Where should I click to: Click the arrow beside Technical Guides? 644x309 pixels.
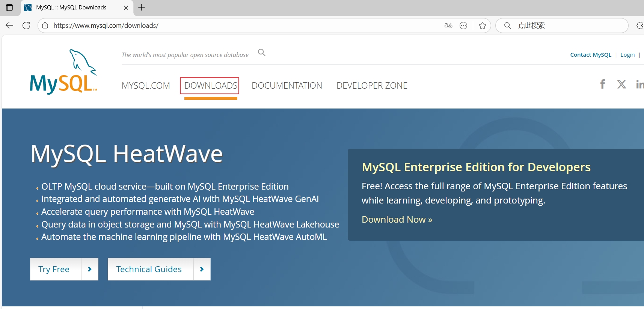[x=202, y=269]
